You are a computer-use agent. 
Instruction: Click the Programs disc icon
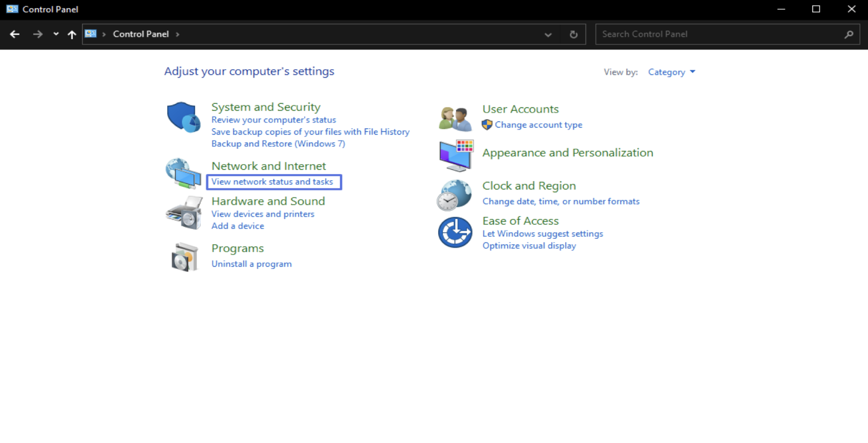pyautogui.click(x=184, y=257)
